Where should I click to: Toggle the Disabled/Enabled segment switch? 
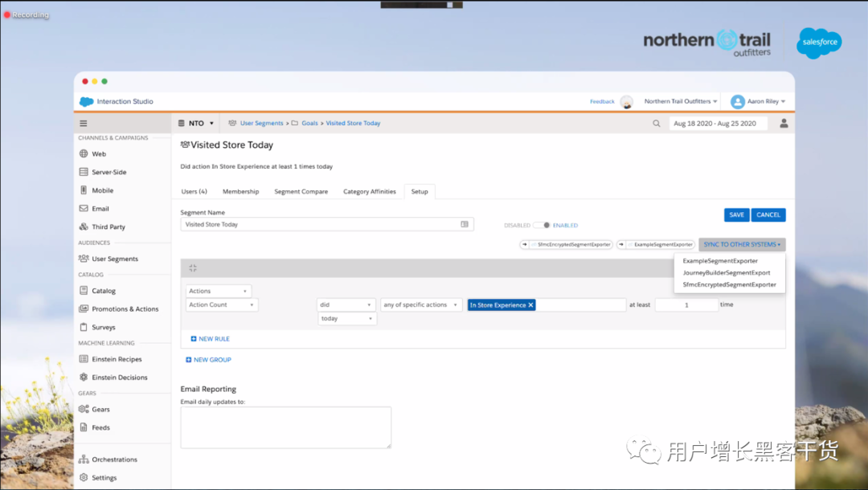pos(542,225)
